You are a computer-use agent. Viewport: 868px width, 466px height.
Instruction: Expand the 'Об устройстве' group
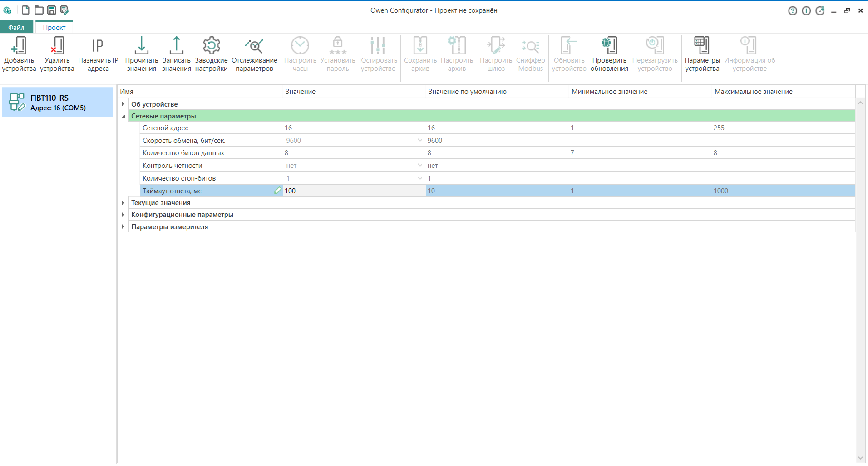tap(123, 104)
